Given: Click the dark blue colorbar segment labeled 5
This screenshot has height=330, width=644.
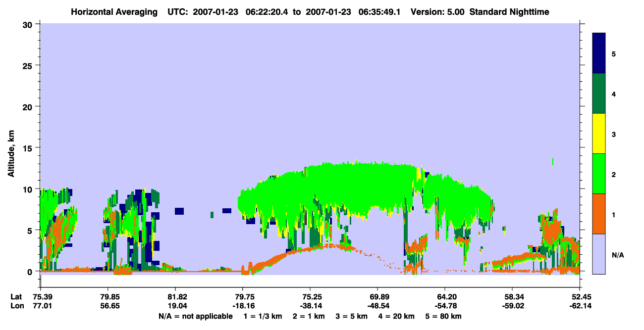Looking at the screenshot, I should (599, 53).
